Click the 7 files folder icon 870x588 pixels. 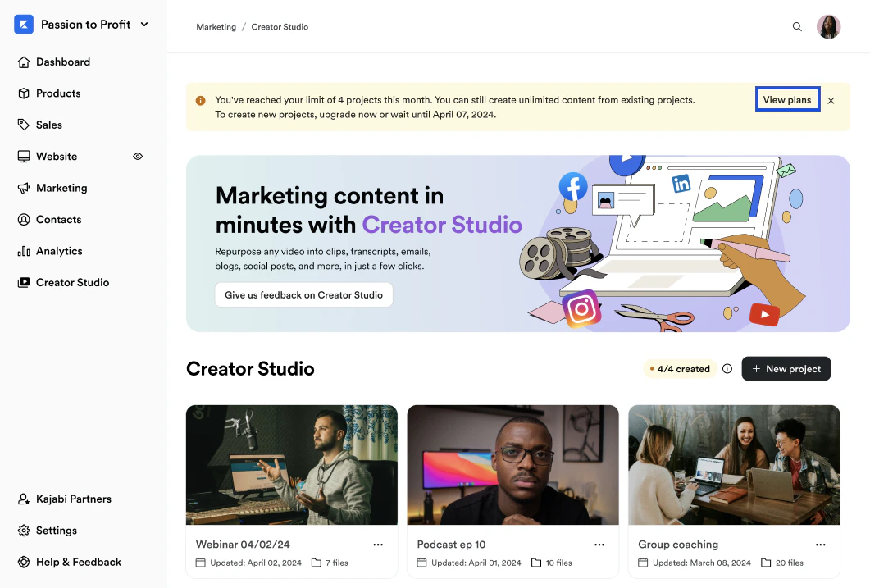tap(317, 563)
